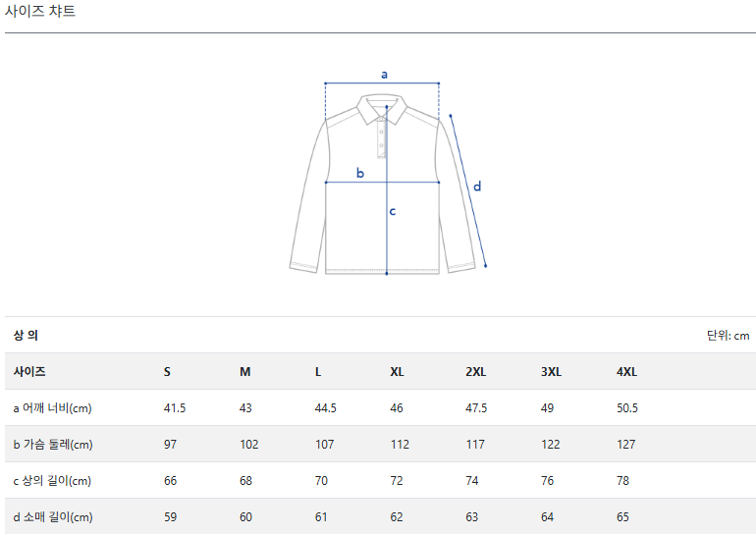Click the 76 body length value for 3XL
Image resolution: width=756 pixels, height=535 pixels.
click(x=547, y=481)
